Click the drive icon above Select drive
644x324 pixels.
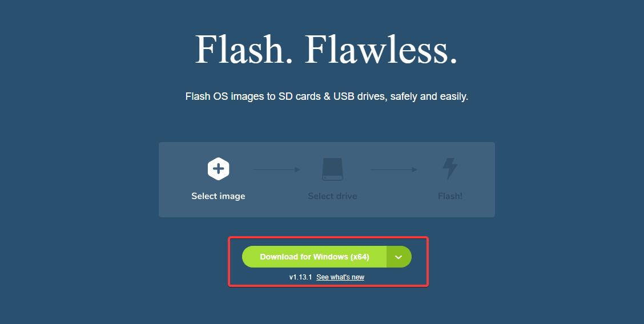click(332, 169)
